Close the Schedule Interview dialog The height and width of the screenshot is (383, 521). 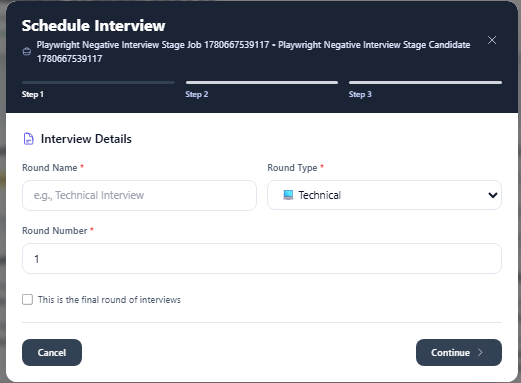point(492,40)
